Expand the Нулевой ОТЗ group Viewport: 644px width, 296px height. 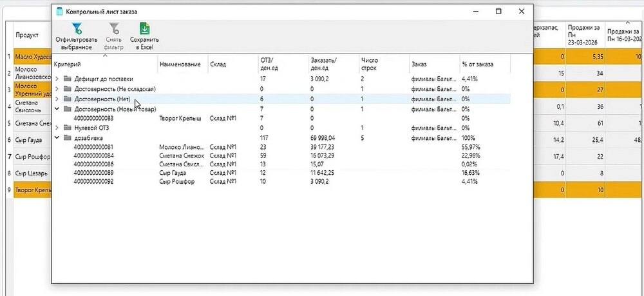pyautogui.click(x=57, y=128)
